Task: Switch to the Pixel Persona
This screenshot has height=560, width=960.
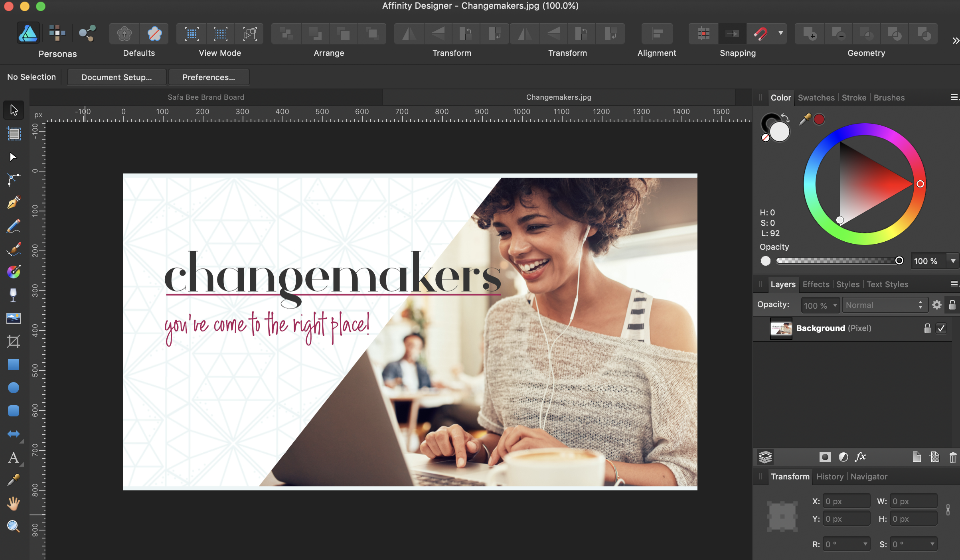Action: (57, 33)
